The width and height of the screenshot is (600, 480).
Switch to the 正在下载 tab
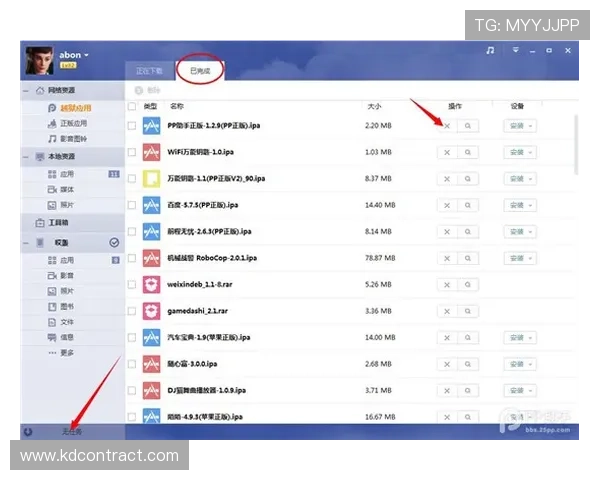pos(150,71)
